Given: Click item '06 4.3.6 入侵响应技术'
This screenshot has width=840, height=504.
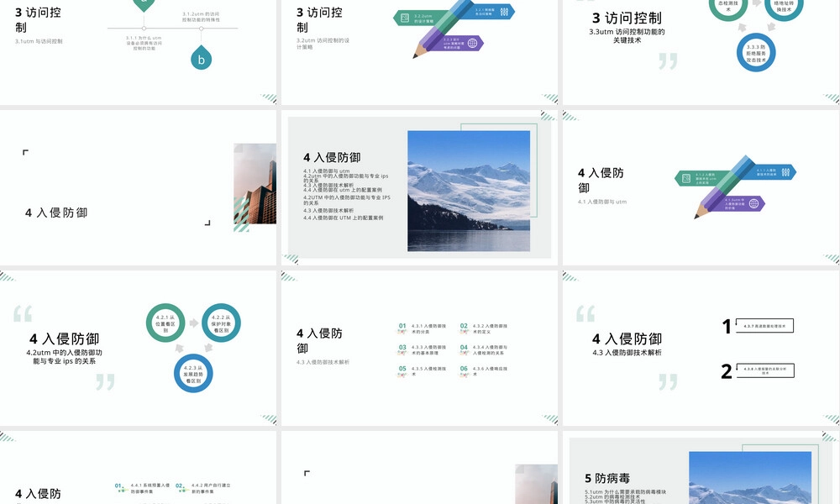Looking at the screenshot, I should pos(484,371).
